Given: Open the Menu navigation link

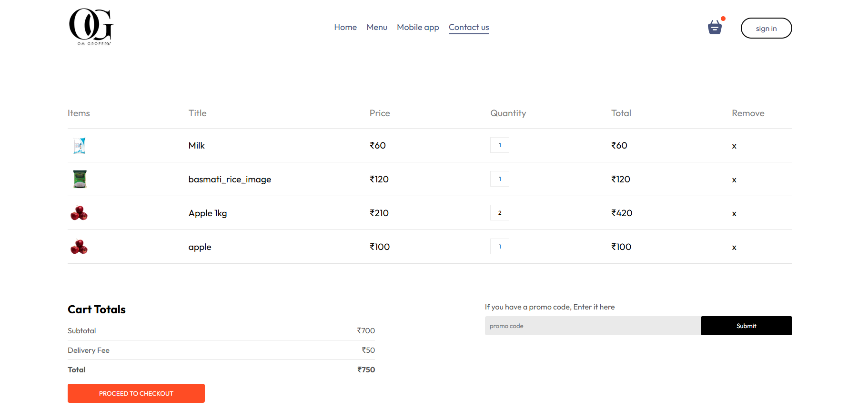Looking at the screenshot, I should pos(377,27).
